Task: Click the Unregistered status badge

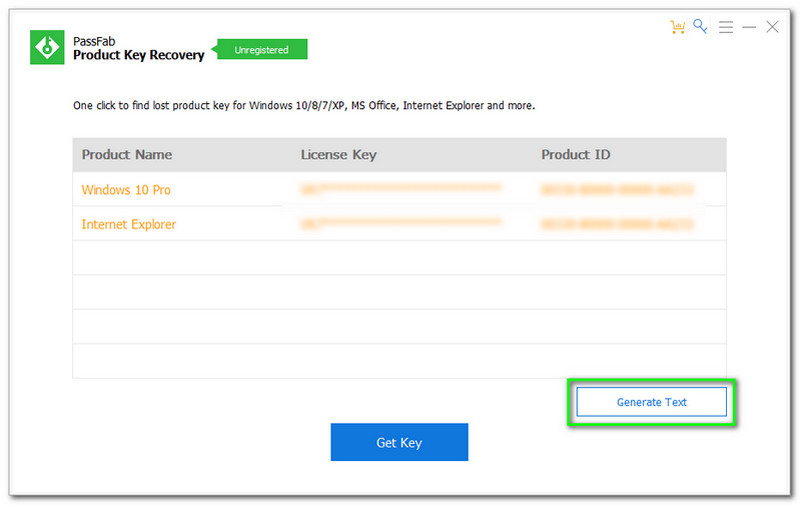Action: (261, 49)
